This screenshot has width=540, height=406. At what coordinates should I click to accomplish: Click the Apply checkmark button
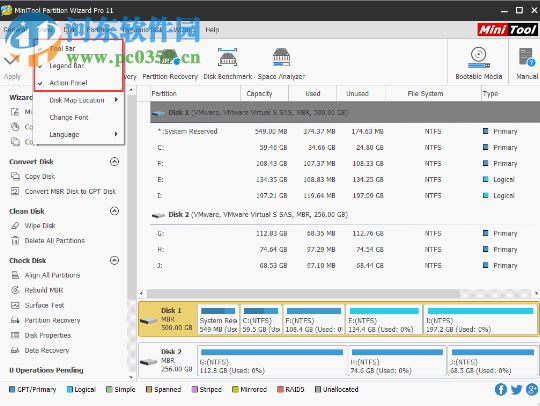[x=12, y=60]
